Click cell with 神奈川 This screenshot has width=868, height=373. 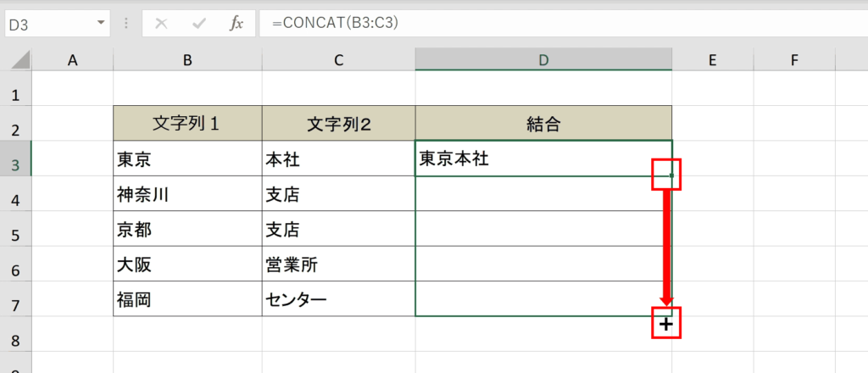(x=187, y=193)
